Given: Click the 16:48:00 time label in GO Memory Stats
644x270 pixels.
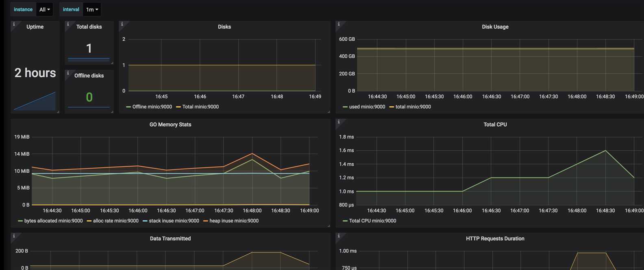Looking at the screenshot, I should pos(252,211).
